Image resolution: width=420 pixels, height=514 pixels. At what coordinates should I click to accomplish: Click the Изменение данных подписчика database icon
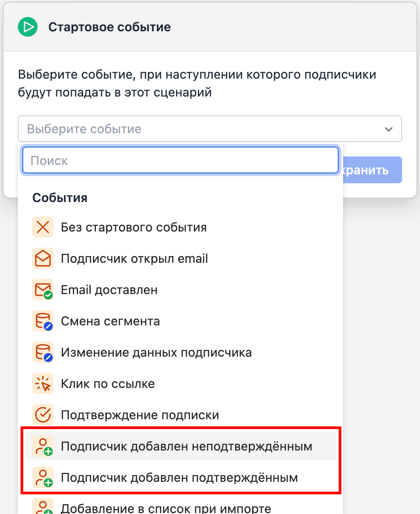[x=43, y=352]
